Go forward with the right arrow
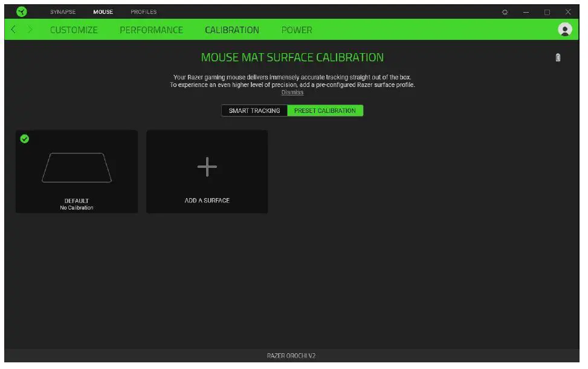The image size is (588, 369). click(x=30, y=29)
